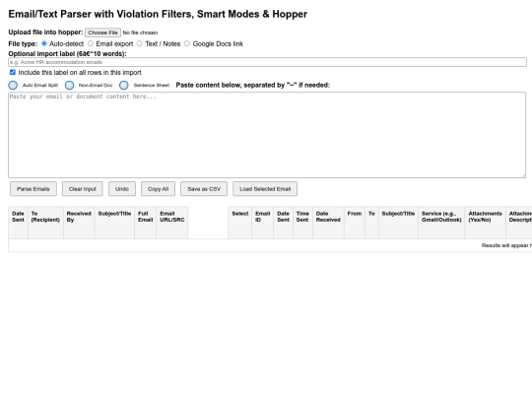
Task: Click the Full Email column header
Action: point(146,223)
